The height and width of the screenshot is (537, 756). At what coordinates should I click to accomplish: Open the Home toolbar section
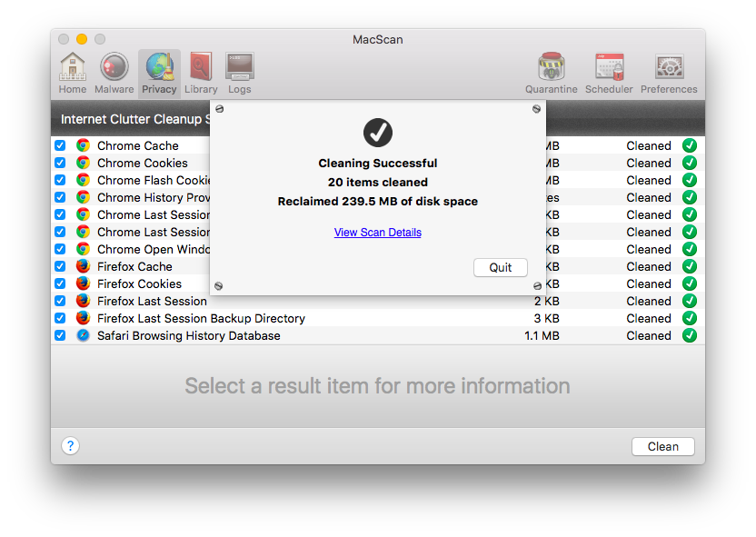coord(73,74)
